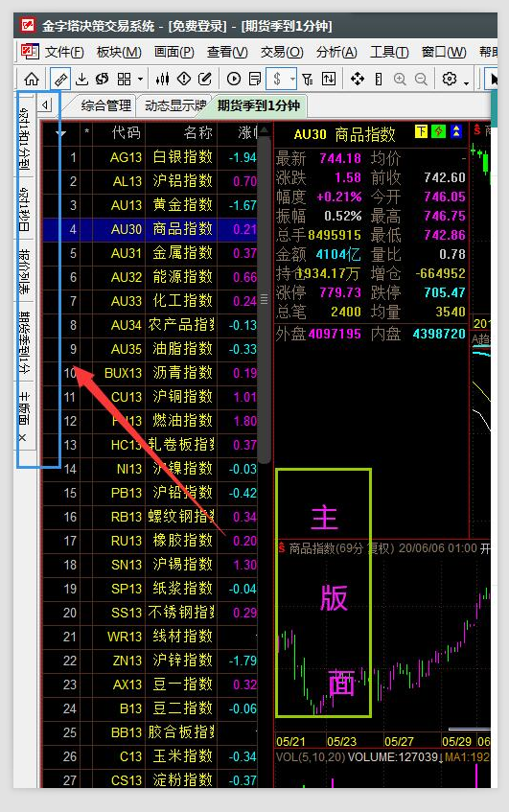Select the RU13 橡胶指数 row
This screenshot has height=812, width=509.
150,541
